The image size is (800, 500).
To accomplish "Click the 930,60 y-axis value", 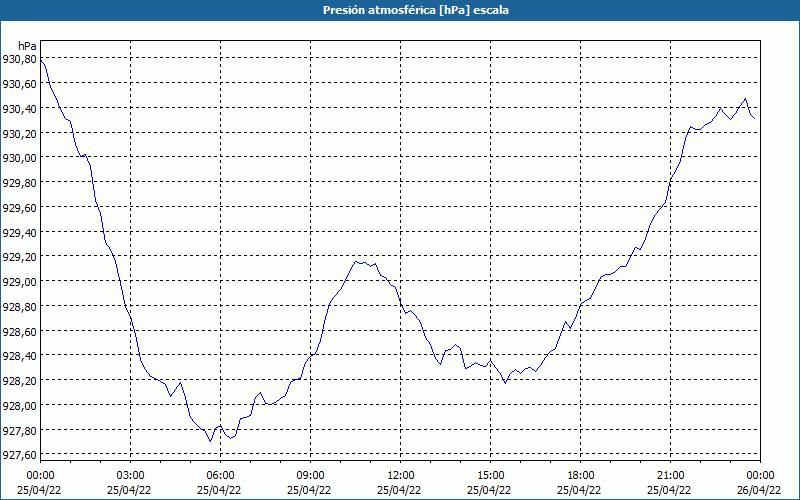I will (x=19, y=84).
